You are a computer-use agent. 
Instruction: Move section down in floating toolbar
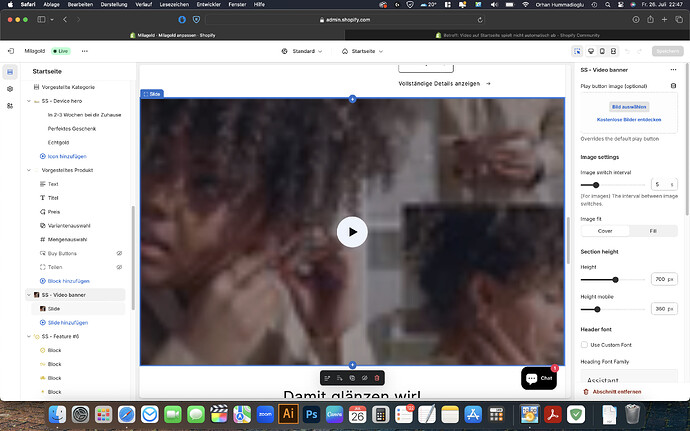coord(339,378)
